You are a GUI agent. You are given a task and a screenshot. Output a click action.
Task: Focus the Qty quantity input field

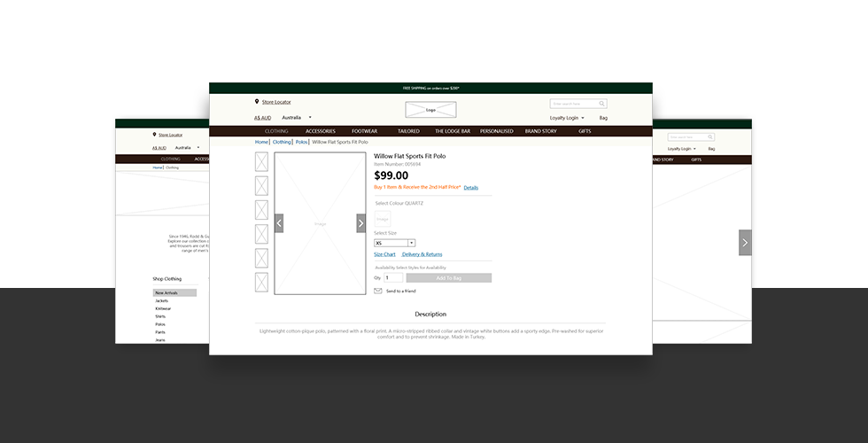pos(393,277)
